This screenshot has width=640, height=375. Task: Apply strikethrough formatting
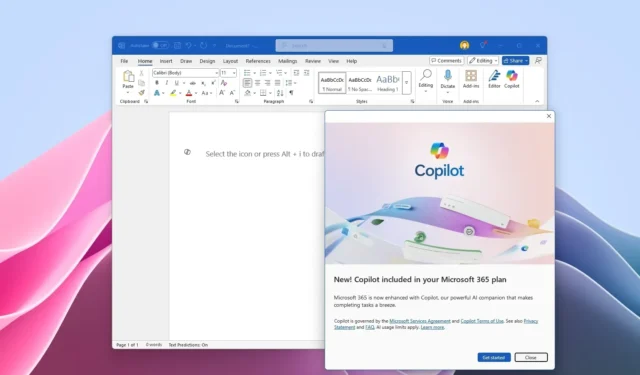click(193, 83)
